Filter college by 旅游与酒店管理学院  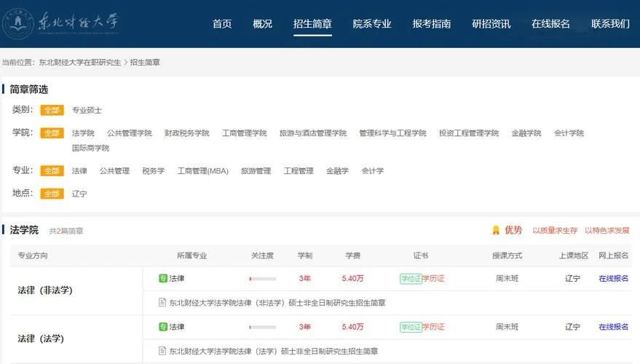pos(313,133)
